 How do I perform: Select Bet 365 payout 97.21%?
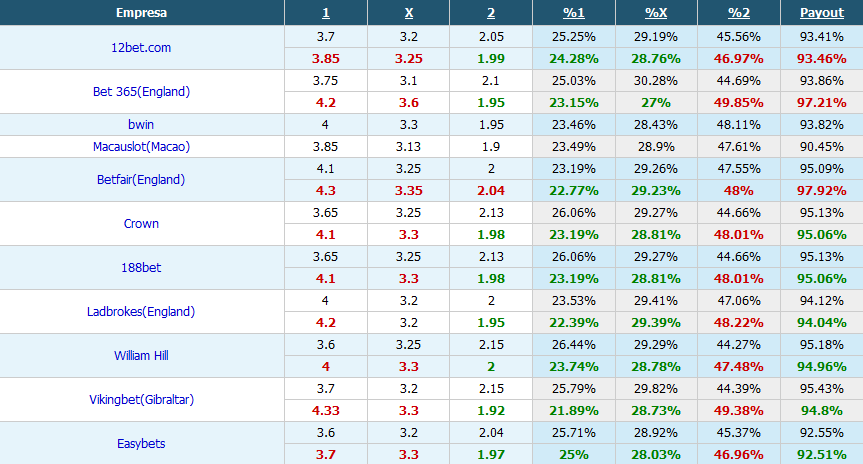(821, 103)
